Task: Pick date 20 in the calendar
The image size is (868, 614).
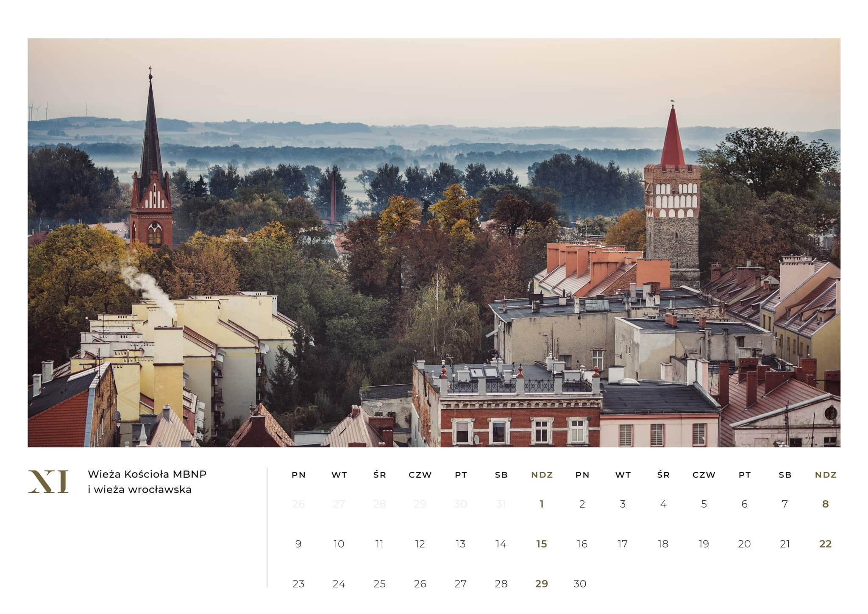Action: click(744, 544)
